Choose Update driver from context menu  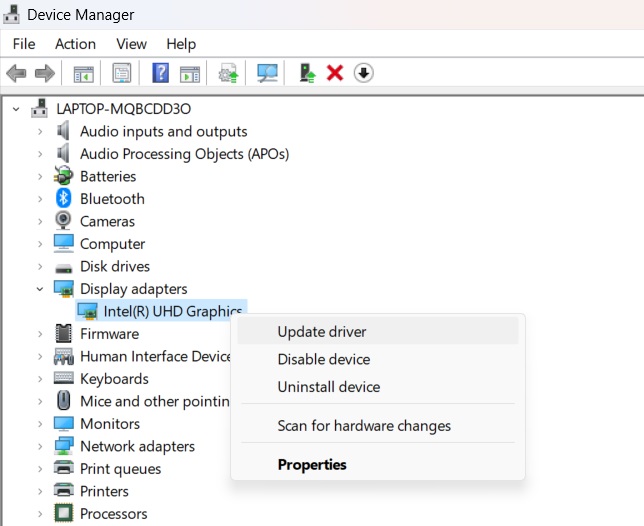[x=378, y=331]
